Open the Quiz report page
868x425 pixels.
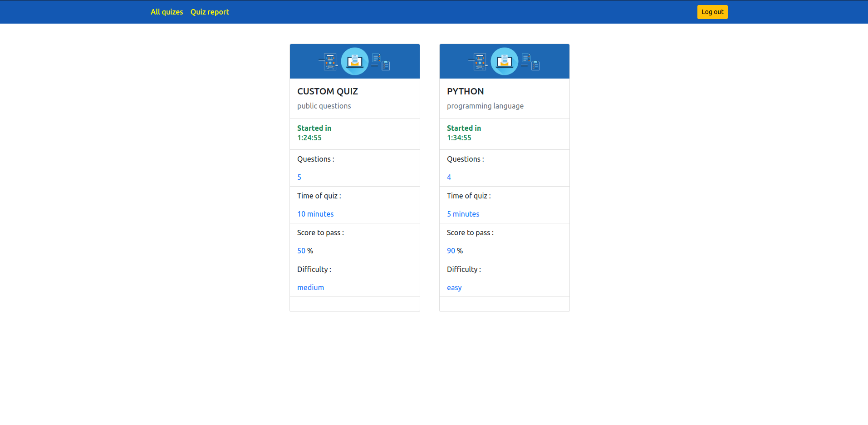click(209, 12)
